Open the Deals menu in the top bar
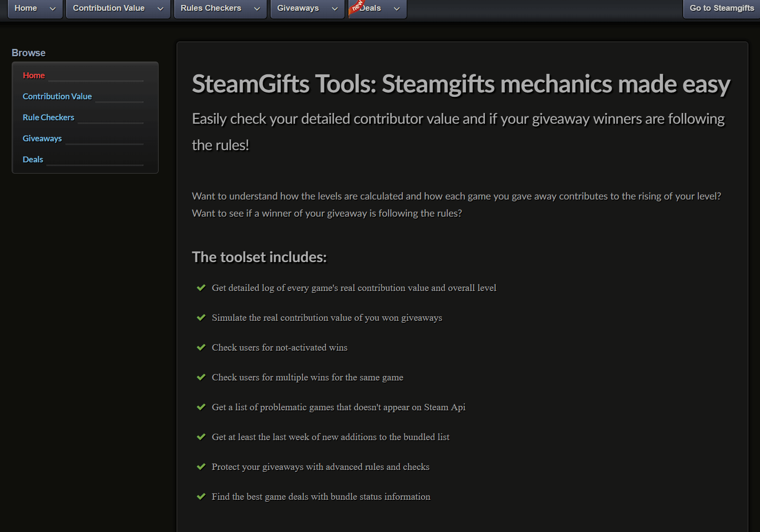Viewport: 760px width, 532px height. pyautogui.click(x=373, y=8)
